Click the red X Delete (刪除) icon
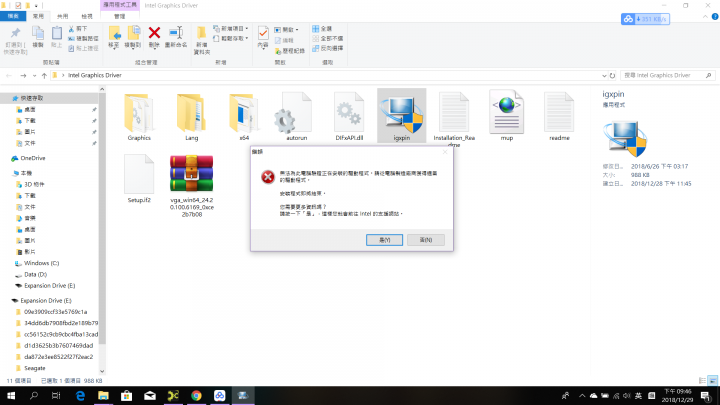 point(154,33)
